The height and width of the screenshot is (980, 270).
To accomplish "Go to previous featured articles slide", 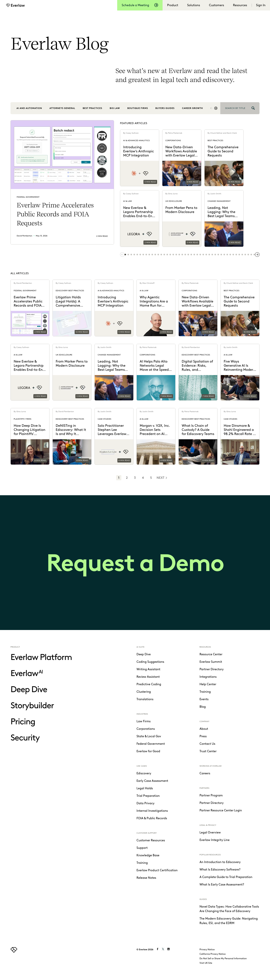I will pos(122,255).
